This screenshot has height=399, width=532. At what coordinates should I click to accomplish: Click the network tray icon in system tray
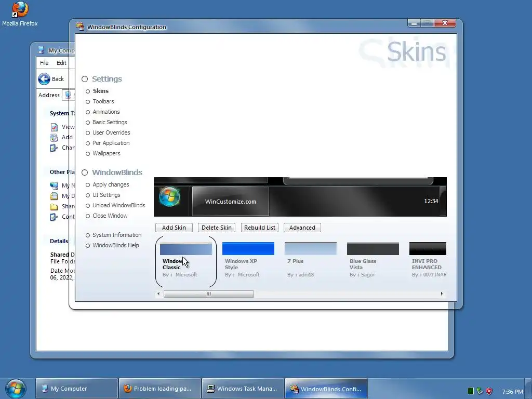(480, 391)
